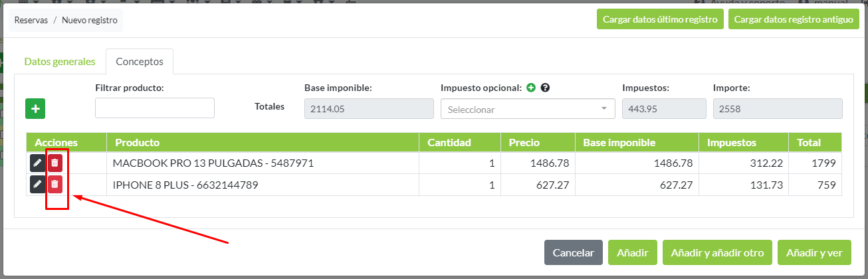Image resolution: width=868 pixels, height=279 pixels.
Task: Focus the Filtrar producto input field
Action: (x=155, y=108)
